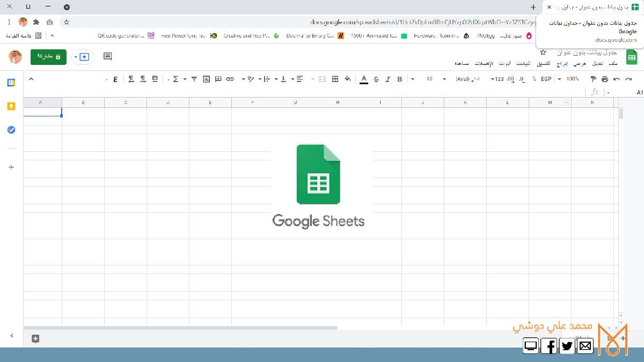644x362 pixels.
Task: Toggle italic formatting
Action: 387,79
